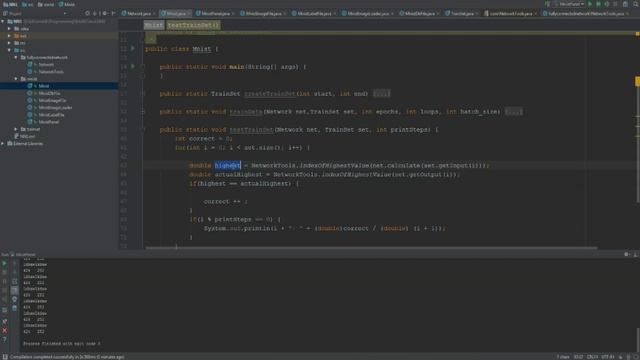Screen dimensions: 640x360
Task: Toggle scroll to end in Run console
Action: tap(14, 290)
